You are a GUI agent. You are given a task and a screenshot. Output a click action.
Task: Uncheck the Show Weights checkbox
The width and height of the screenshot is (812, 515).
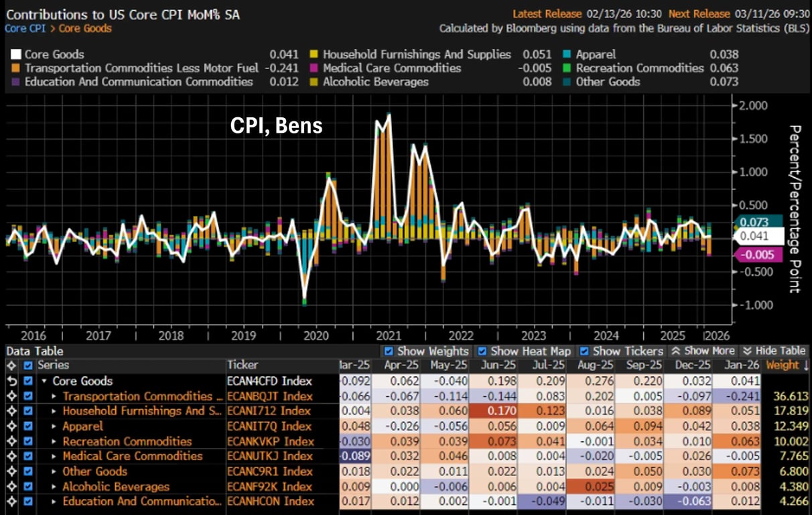(x=389, y=351)
